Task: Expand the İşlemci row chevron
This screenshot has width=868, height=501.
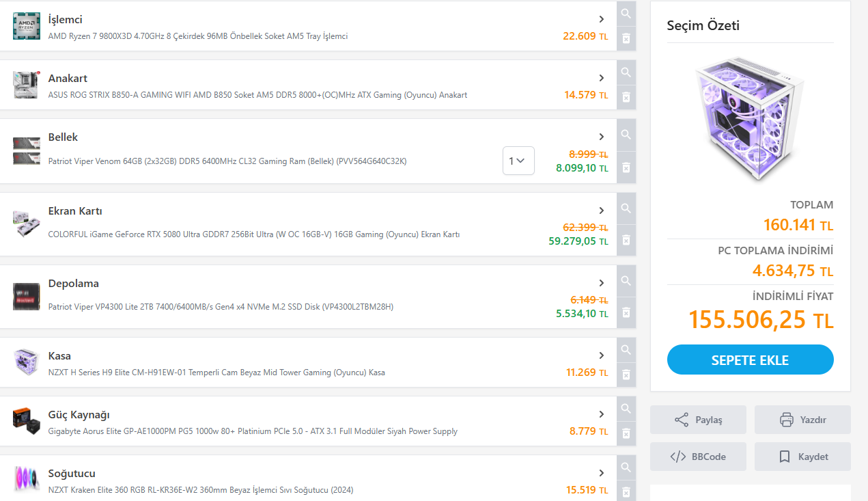Action: (602, 19)
